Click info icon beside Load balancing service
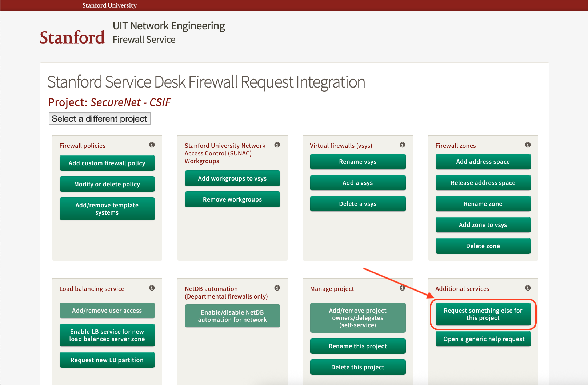Screen dimensions: 588x385 coord(152,288)
